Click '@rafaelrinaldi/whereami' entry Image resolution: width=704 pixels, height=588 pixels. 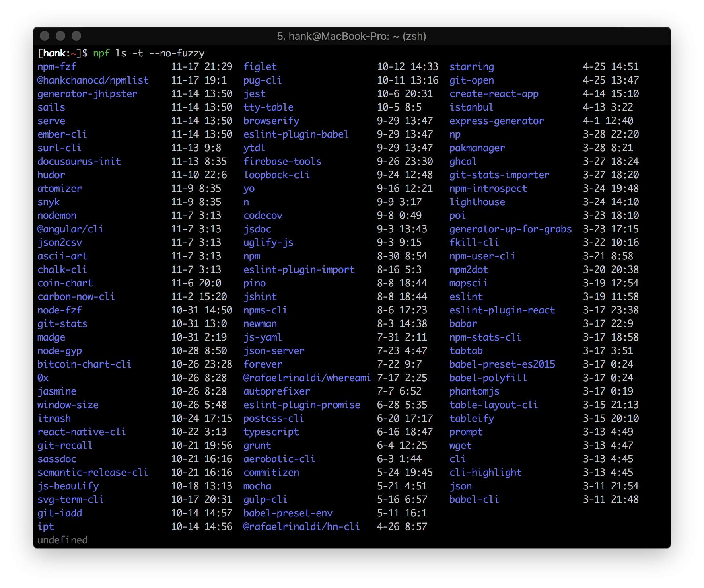[x=307, y=378]
